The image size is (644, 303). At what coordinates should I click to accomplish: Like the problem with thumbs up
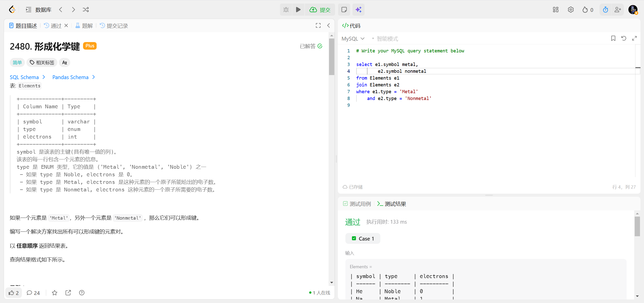14,293
